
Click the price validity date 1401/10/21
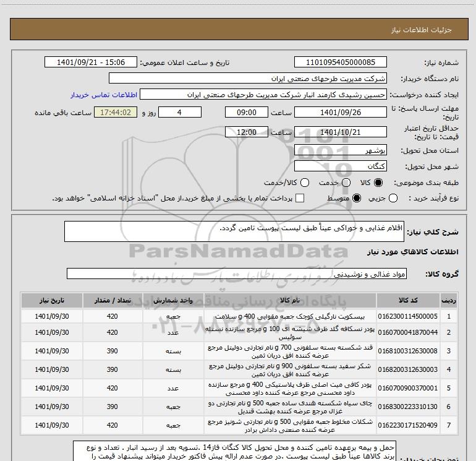click(340, 132)
